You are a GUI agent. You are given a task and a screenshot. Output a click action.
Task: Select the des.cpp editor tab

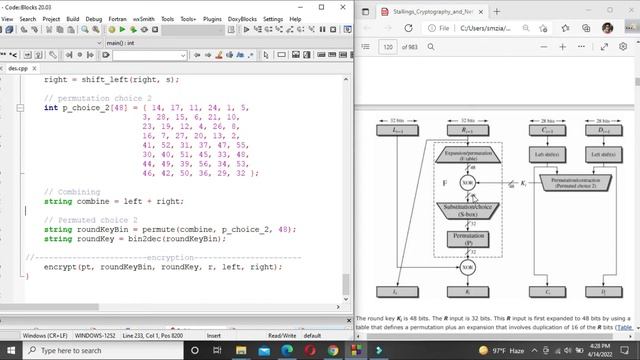tap(18, 69)
